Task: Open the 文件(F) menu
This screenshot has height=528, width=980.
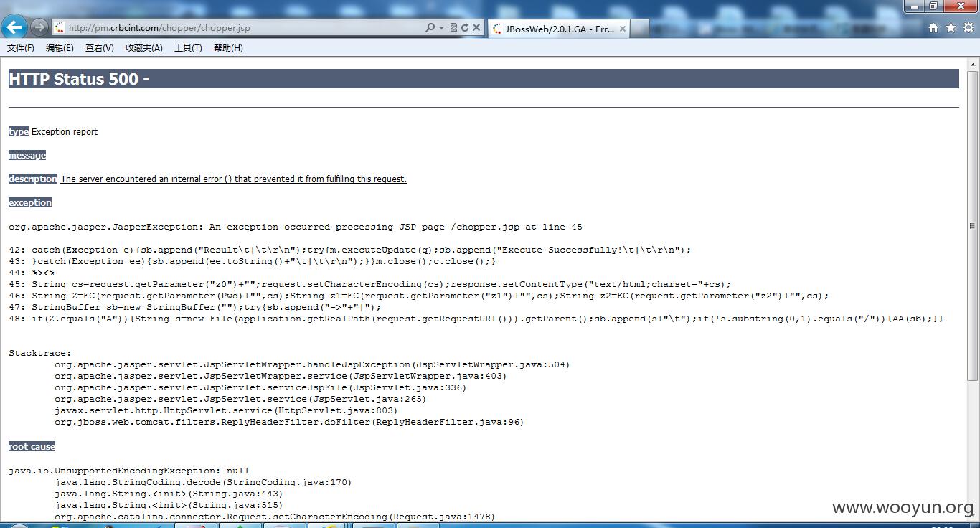Action: pos(21,48)
